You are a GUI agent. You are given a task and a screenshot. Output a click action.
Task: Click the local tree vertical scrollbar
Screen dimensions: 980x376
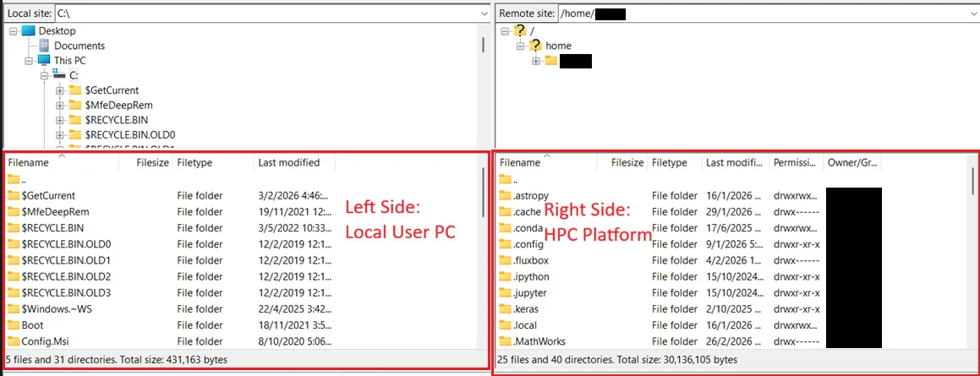coord(483,44)
